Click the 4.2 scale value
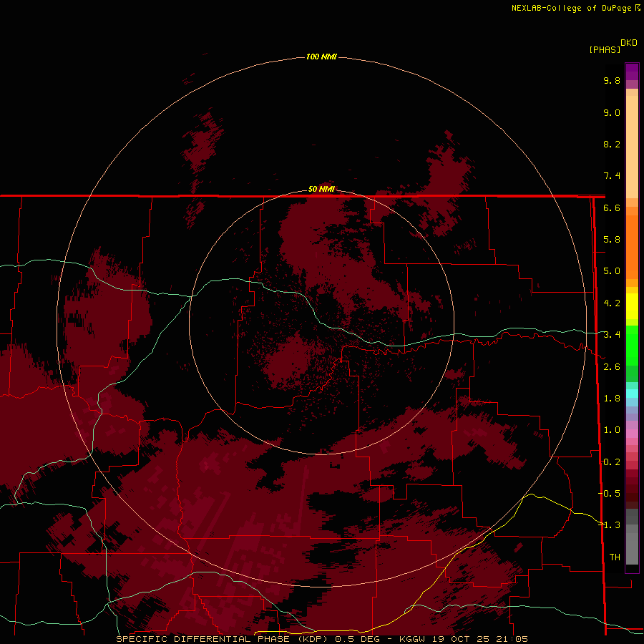This screenshot has width=644, height=644. tap(612, 303)
